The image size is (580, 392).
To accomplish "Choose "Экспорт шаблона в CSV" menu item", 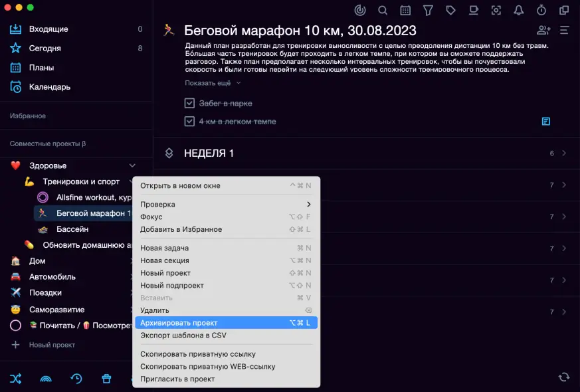I will pyautogui.click(x=226, y=336).
